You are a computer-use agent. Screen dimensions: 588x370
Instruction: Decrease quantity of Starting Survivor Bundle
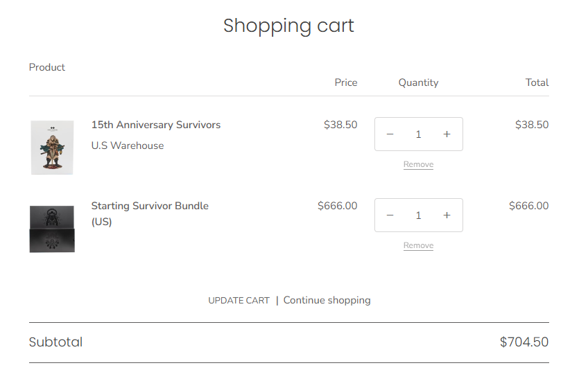[390, 215]
